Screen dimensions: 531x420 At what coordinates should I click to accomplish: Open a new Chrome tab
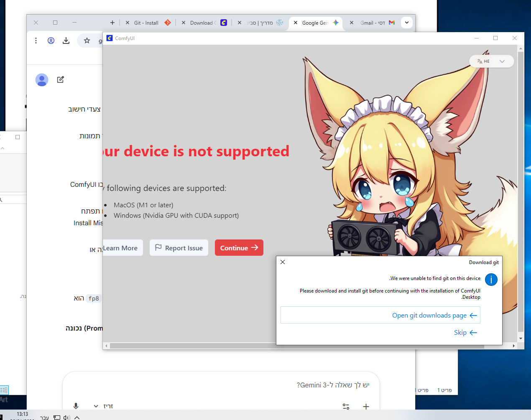pyautogui.click(x=112, y=23)
